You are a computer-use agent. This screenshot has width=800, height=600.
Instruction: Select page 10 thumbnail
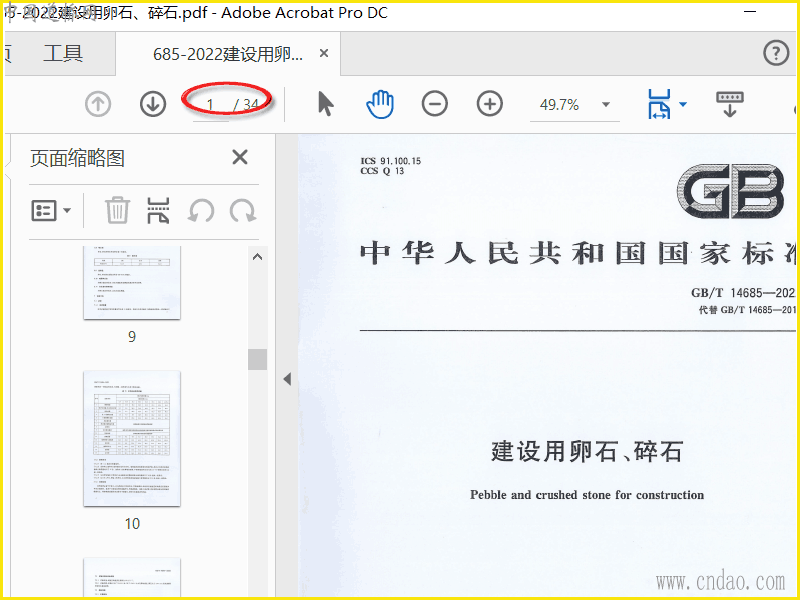coord(132,439)
